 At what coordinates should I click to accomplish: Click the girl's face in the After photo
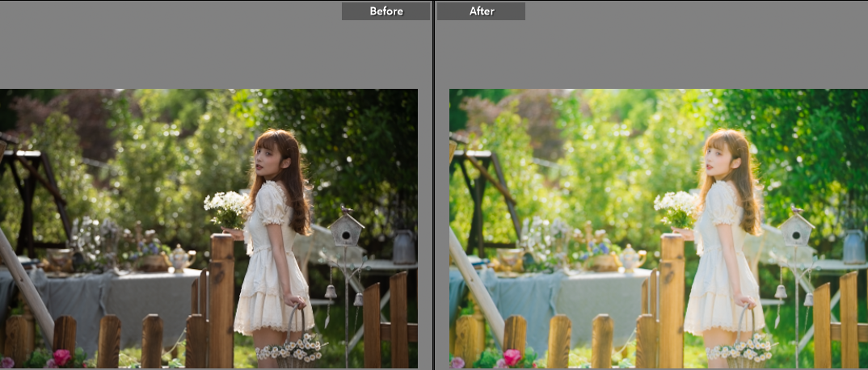[714, 159]
